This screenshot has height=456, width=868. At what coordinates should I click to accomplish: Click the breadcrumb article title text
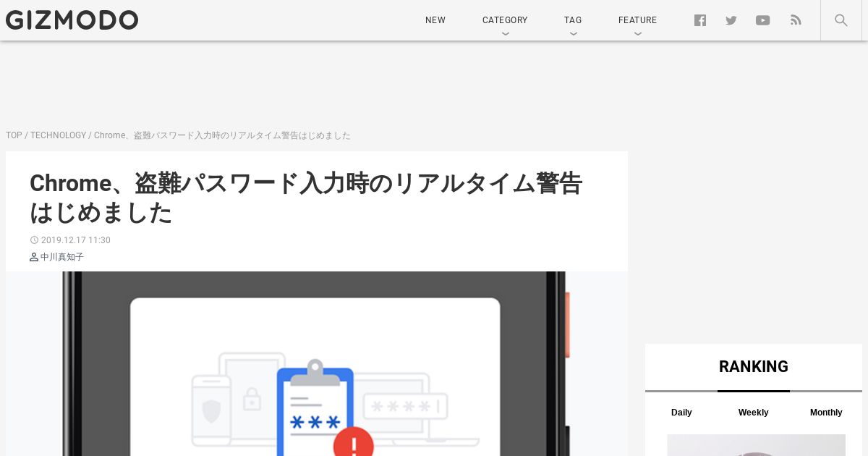(x=222, y=135)
